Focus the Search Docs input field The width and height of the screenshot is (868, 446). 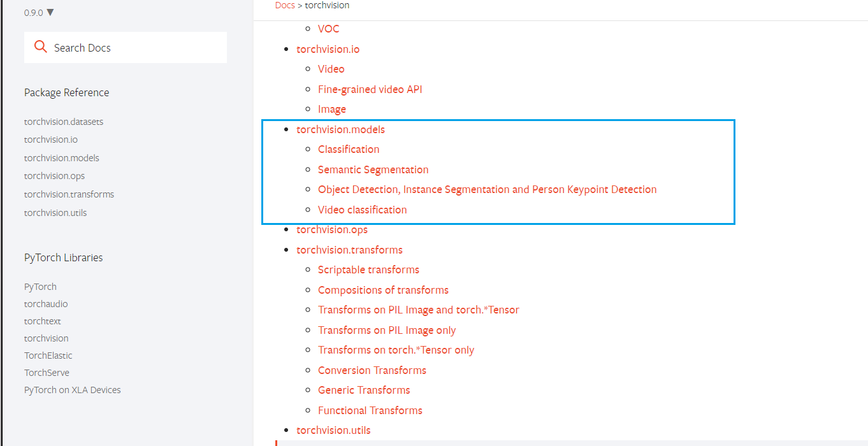(x=134, y=48)
